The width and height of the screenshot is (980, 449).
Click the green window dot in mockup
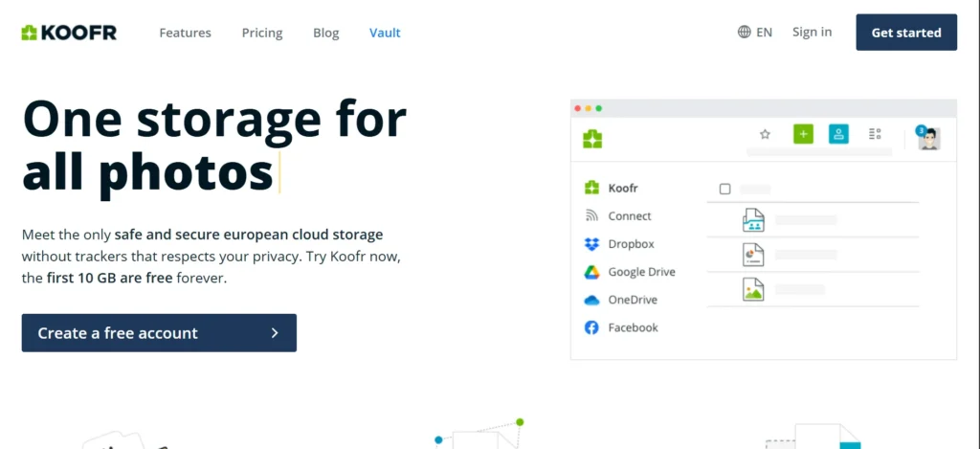(x=599, y=108)
